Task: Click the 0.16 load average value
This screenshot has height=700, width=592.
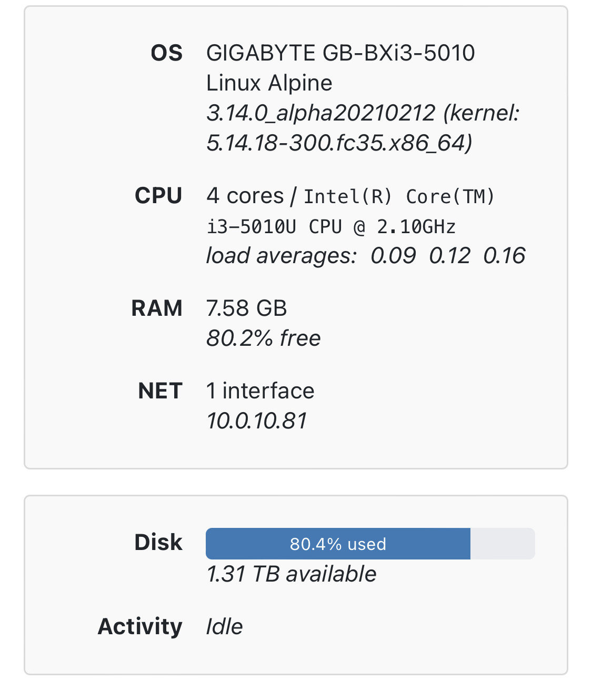Action: point(504,256)
